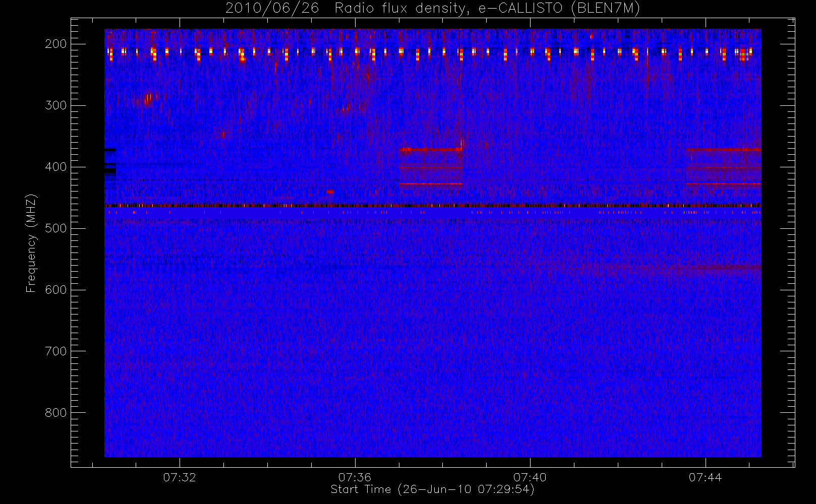816x504 pixels.
Task: Click the 700 frequency tick label
Action: pyautogui.click(x=55, y=351)
